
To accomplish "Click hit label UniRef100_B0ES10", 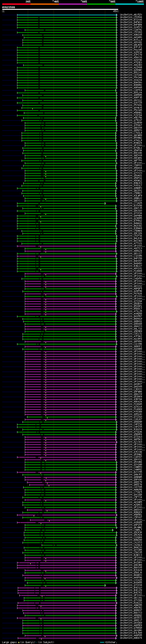I will point(131,588).
